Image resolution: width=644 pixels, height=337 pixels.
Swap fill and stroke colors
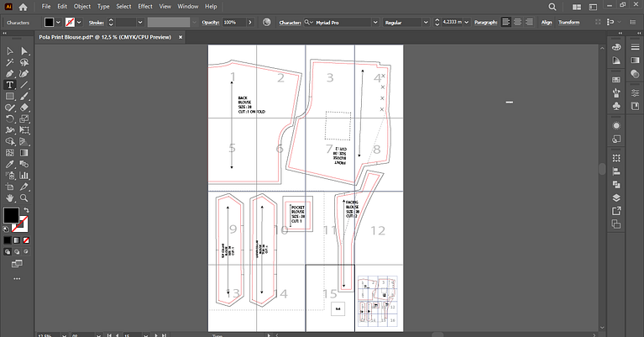(x=26, y=210)
